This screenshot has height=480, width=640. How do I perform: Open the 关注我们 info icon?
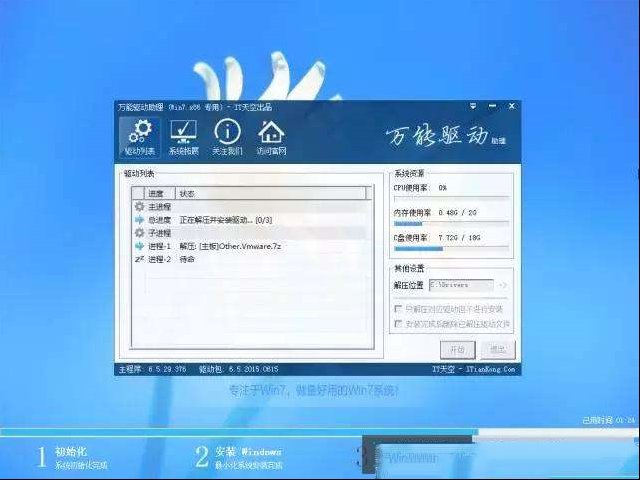point(227,138)
